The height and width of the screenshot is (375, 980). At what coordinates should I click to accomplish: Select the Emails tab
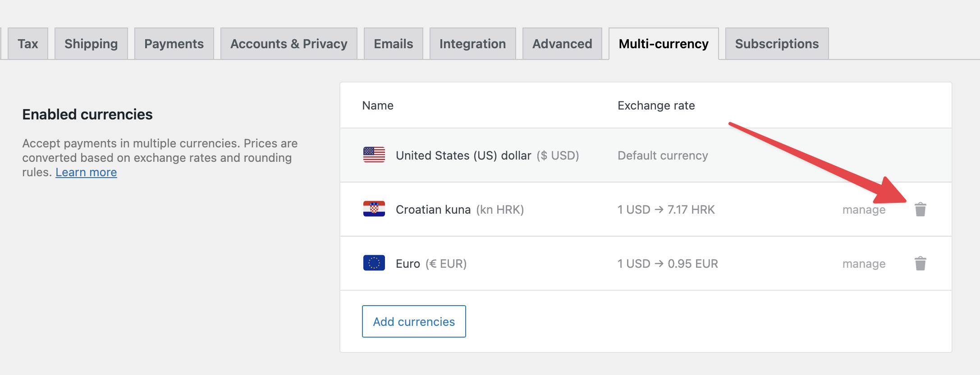393,44
